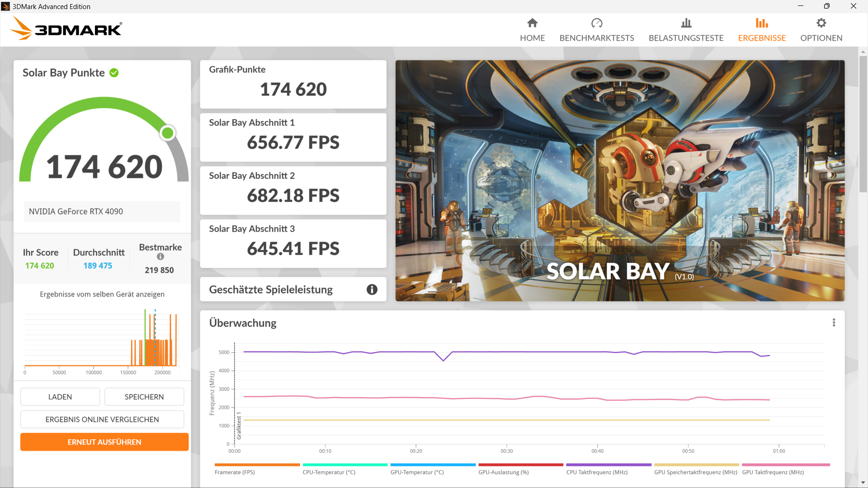Open the Optionen gear icon

coord(821,23)
